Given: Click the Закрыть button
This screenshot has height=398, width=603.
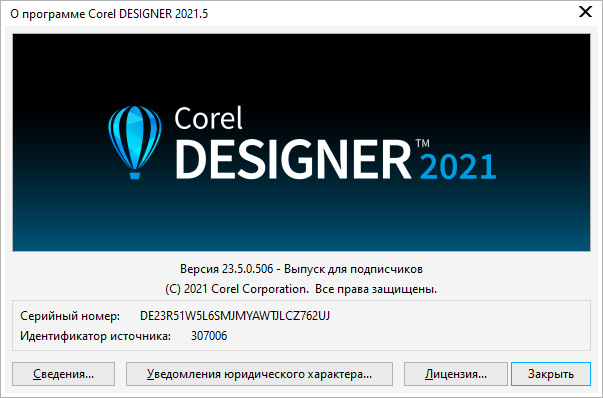Looking at the screenshot, I should click(551, 374).
